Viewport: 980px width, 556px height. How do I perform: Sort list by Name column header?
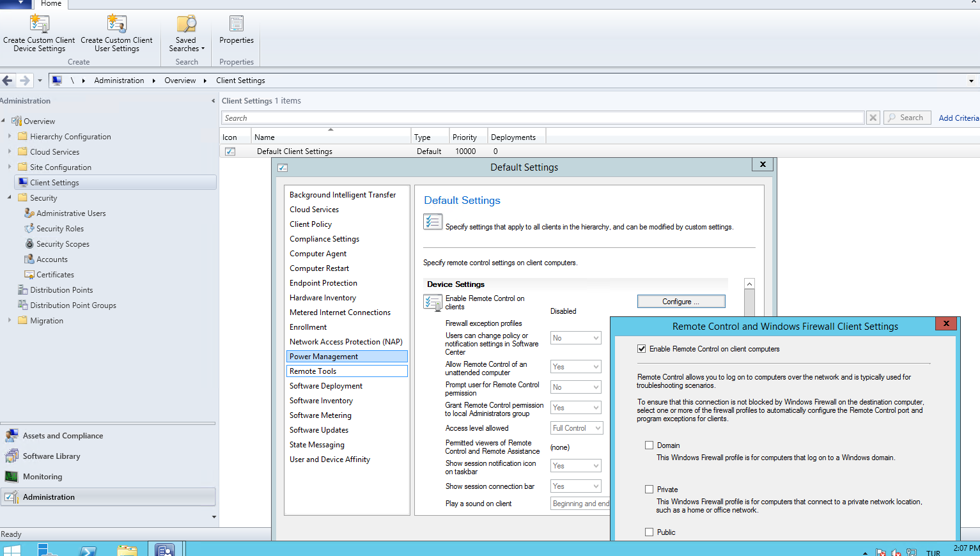tap(331, 137)
